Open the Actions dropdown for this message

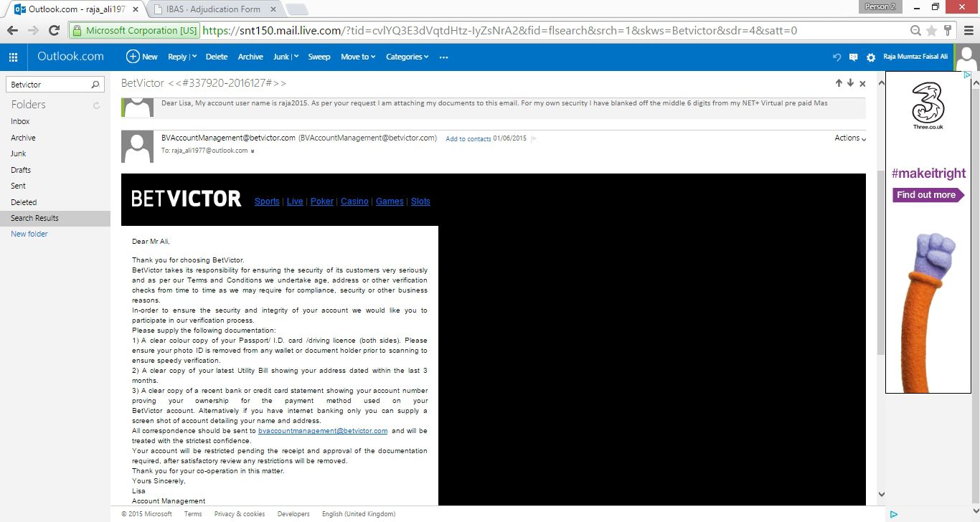tap(850, 138)
